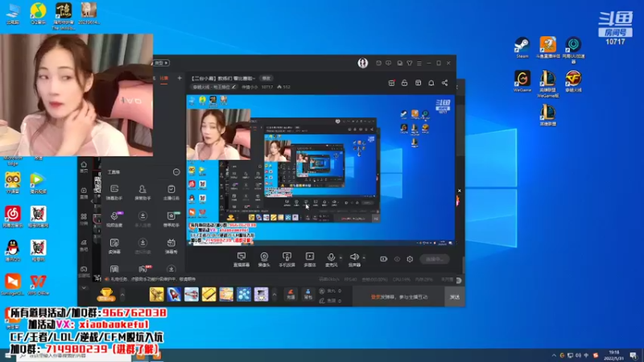Open the bell notification icon in header
The image size is (644, 362).
point(431,83)
